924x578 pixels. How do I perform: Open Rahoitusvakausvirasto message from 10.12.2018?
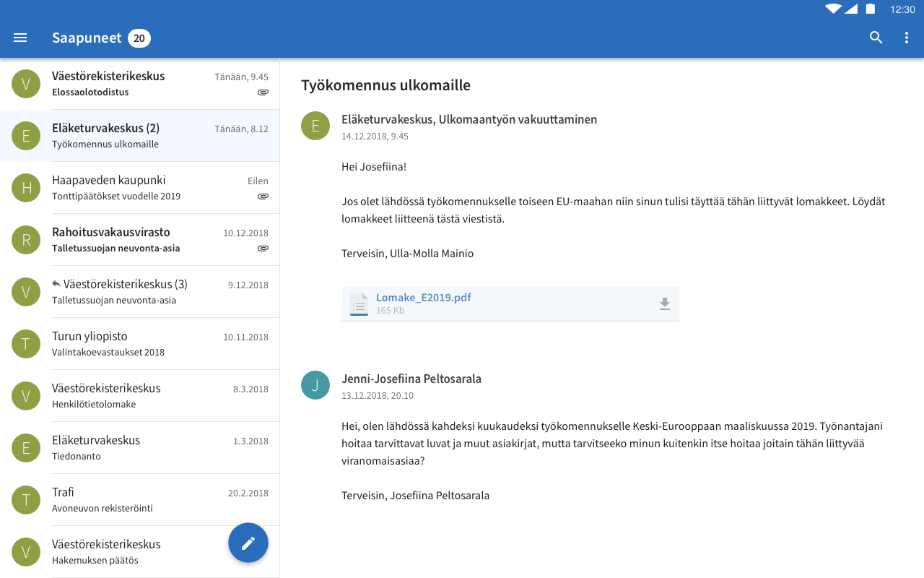point(140,240)
